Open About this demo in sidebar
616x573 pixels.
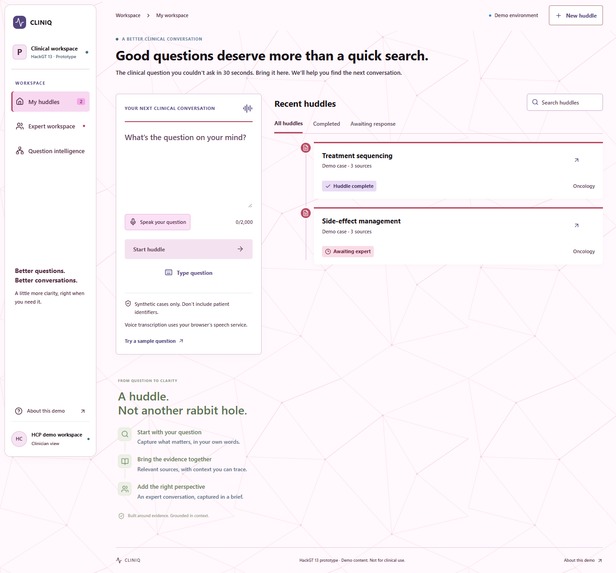coord(51,411)
